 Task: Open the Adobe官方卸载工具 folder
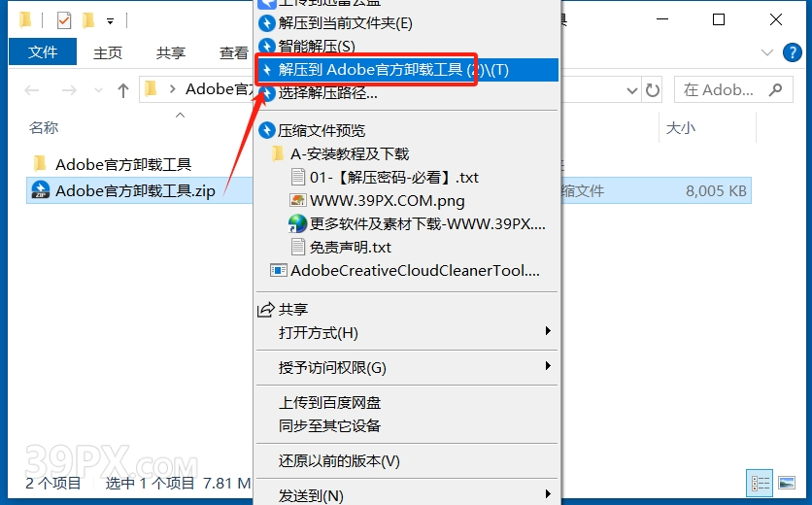123,164
